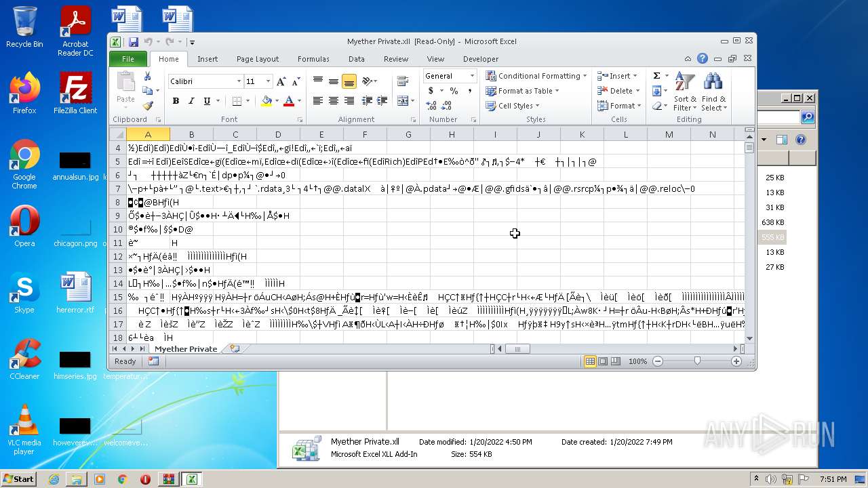
Task: Switch to the Data tab
Action: (x=357, y=59)
